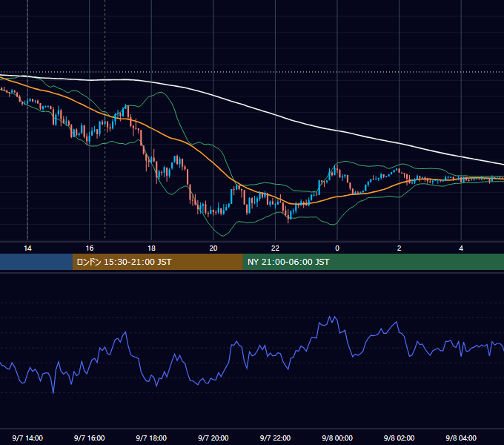The image size is (504, 445).
Task: Click the 0 hour axis label
Action: tap(337, 248)
